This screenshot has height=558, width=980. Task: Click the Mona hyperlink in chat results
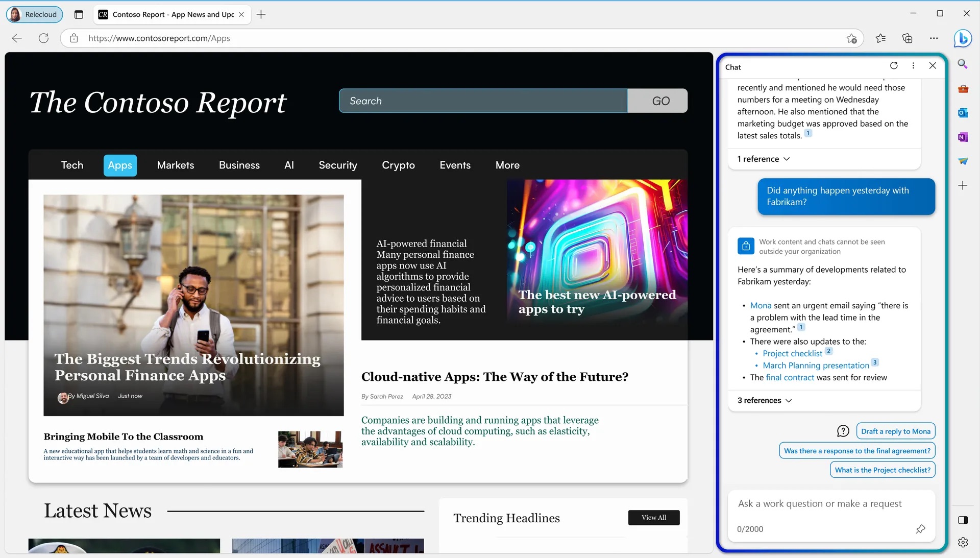761,305
